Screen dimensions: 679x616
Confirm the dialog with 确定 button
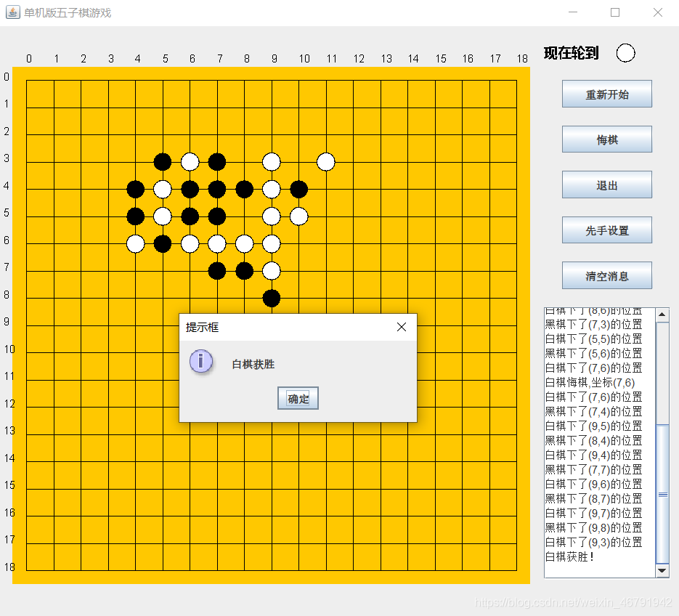coord(298,398)
